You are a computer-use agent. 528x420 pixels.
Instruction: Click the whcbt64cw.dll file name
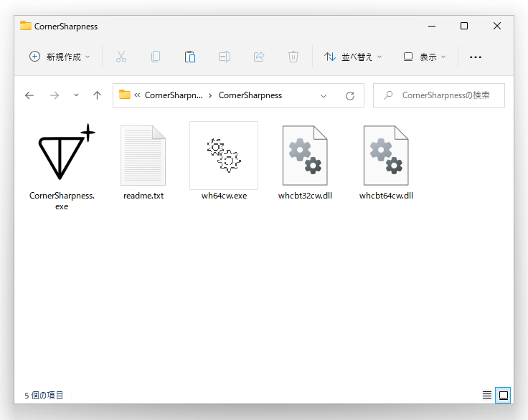pyautogui.click(x=386, y=196)
